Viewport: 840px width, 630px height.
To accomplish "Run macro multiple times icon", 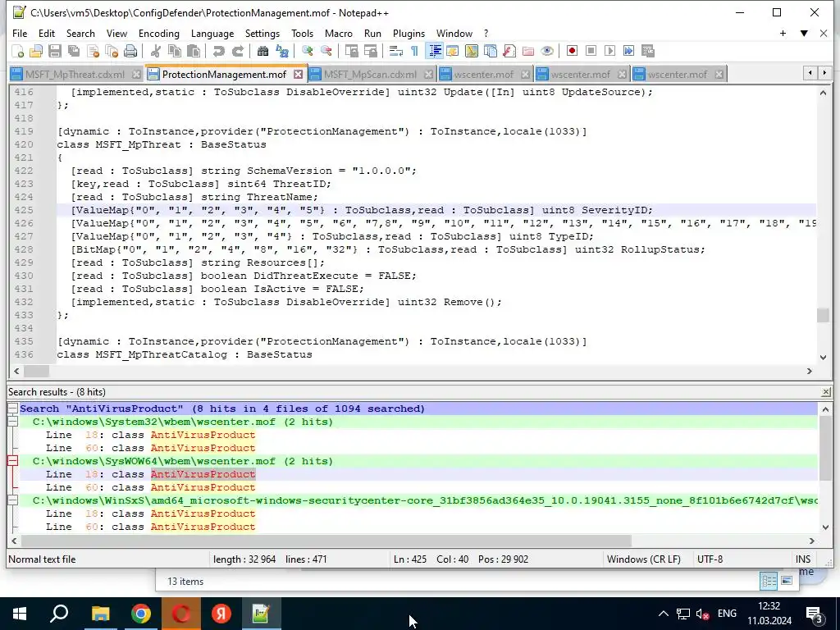I will point(629,51).
